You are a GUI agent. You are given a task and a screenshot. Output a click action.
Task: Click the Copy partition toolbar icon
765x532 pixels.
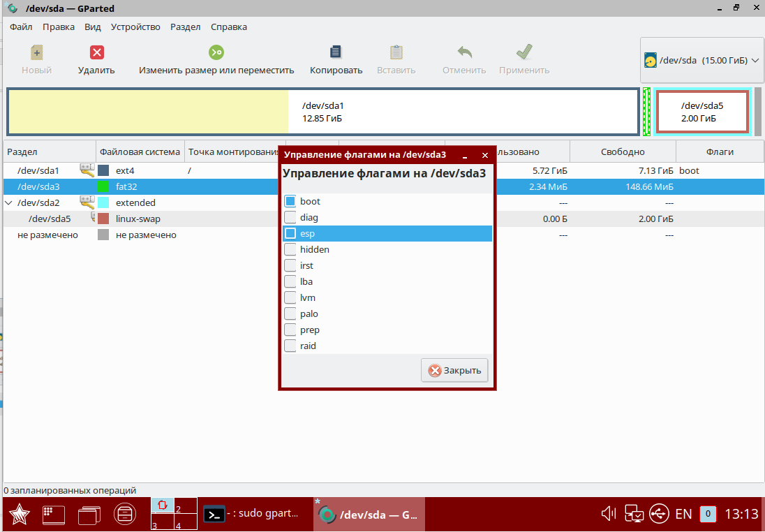[336, 53]
